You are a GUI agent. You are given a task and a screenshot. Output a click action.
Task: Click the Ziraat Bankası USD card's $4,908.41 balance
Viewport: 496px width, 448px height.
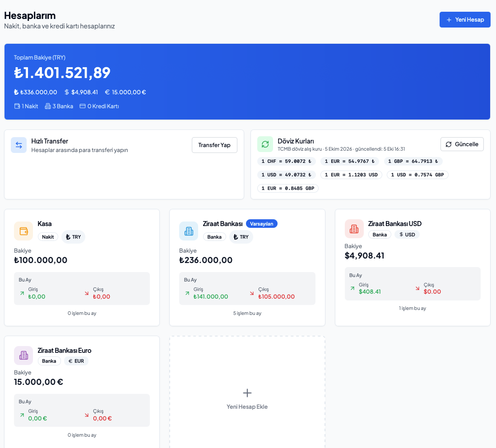(x=364, y=255)
